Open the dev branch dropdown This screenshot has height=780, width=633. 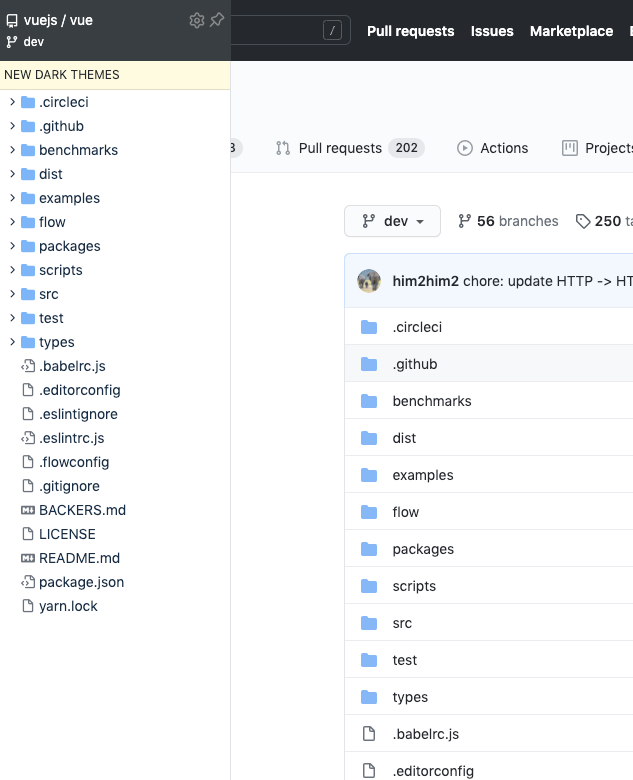click(392, 221)
